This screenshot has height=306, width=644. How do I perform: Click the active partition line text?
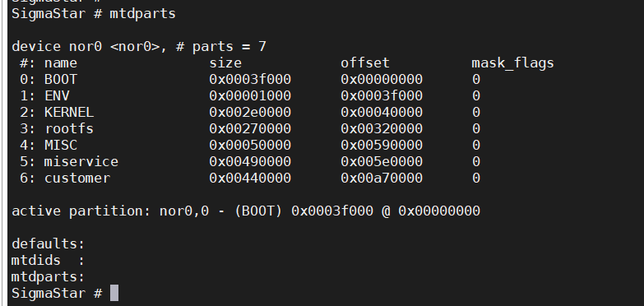coord(246,211)
